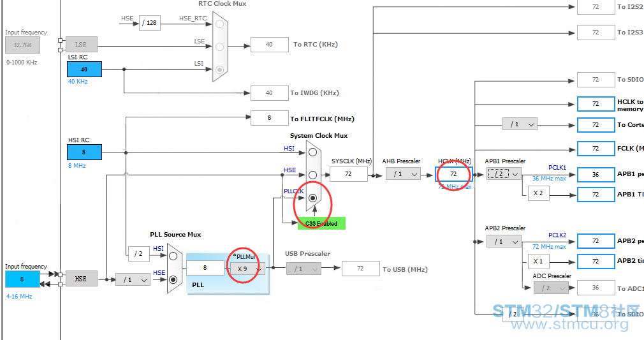Open the Cortex timer /1 divider dropdown

click(520, 124)
